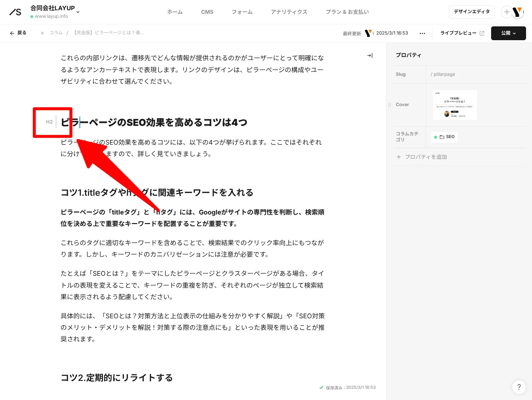
Task: Open プラン & お支払い tab
Action: pyautogui.click(x=347, y=12)
